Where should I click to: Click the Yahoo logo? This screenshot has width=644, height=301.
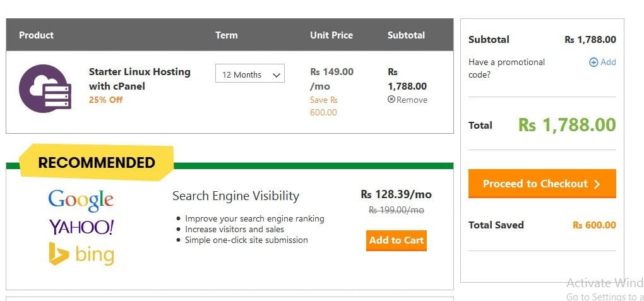pyautogui.click(x=81, y=227)
